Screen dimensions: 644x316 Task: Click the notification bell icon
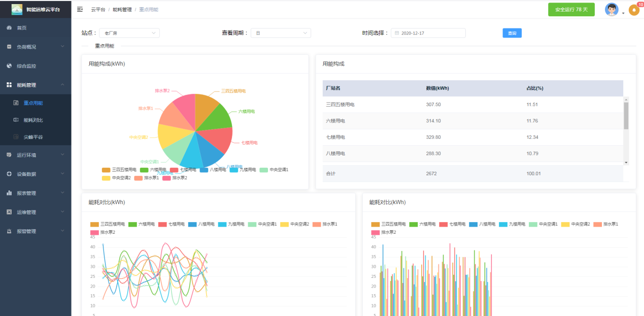point(633,10)
